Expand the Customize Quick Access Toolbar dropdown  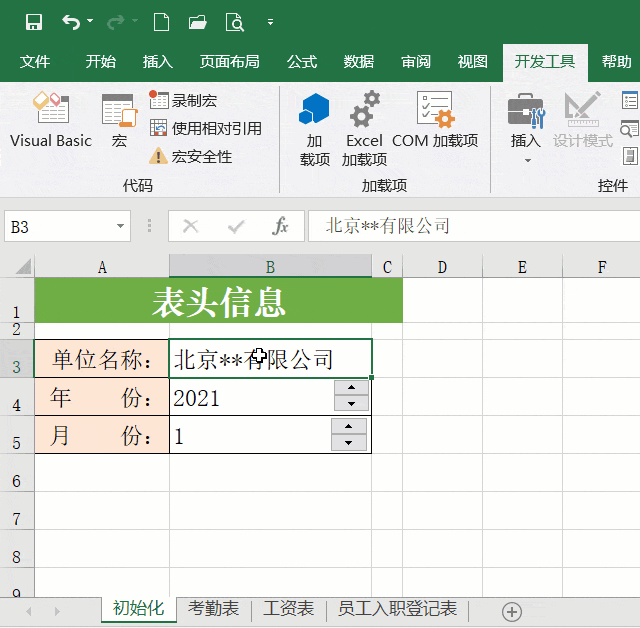pyautogui.click(x=270, y=22)
